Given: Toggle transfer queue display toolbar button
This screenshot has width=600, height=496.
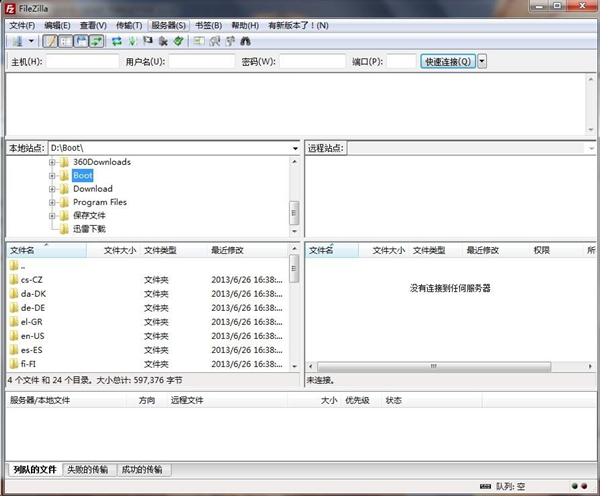Looking at the screenshot, I should tap(96, 41).
